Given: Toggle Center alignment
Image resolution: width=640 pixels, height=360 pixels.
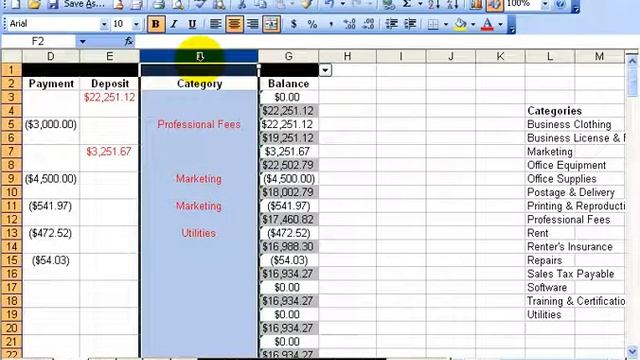Looking at the screenshot, I should click(x=234, y=24).
